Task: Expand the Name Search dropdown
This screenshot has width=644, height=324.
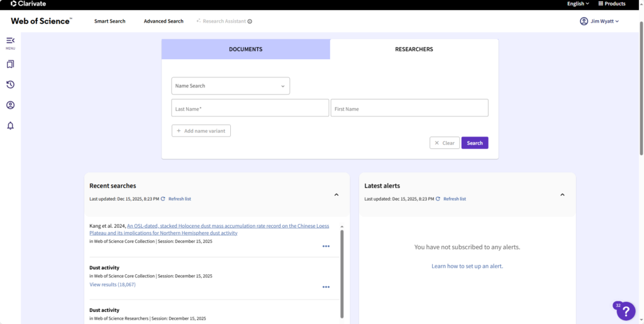Action: pos(230,86)
